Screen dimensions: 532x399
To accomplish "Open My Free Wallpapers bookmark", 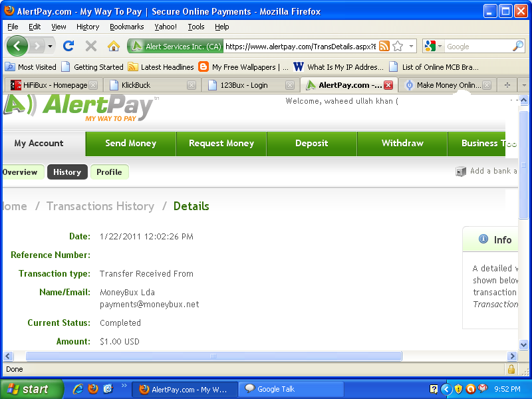I will point(243,67).
